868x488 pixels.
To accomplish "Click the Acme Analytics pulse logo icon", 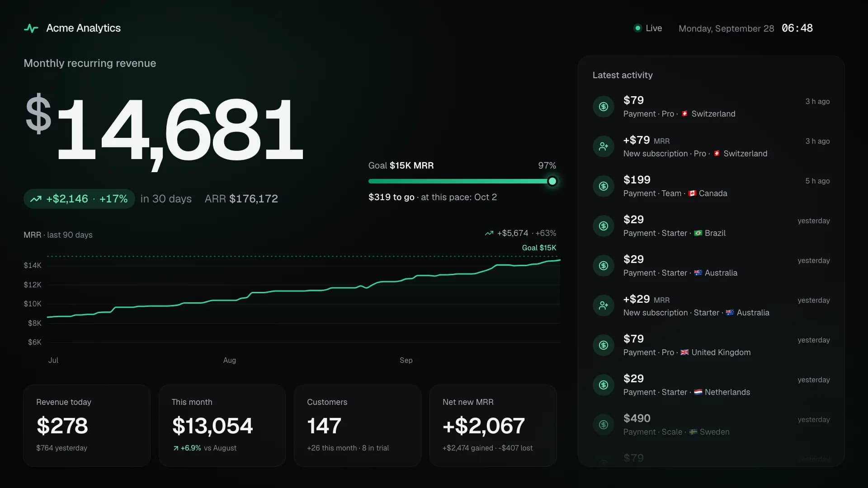I will tap(31, 28).
